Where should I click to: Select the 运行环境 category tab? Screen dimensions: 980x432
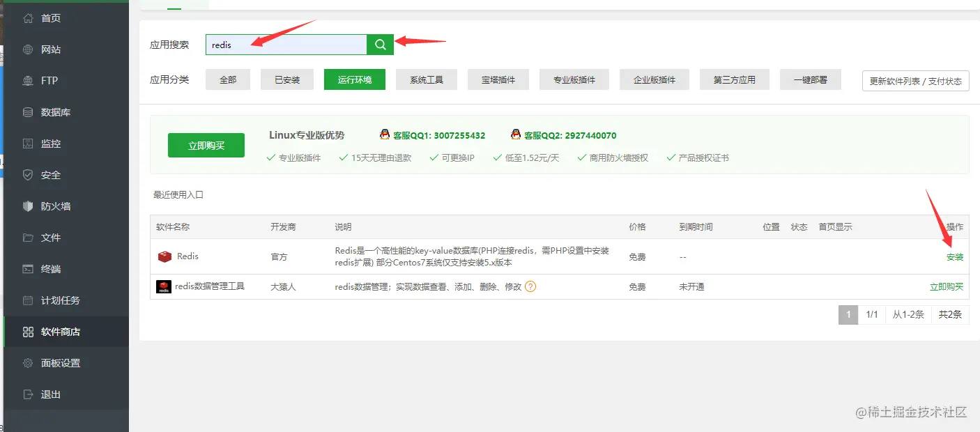pos(355,79)
